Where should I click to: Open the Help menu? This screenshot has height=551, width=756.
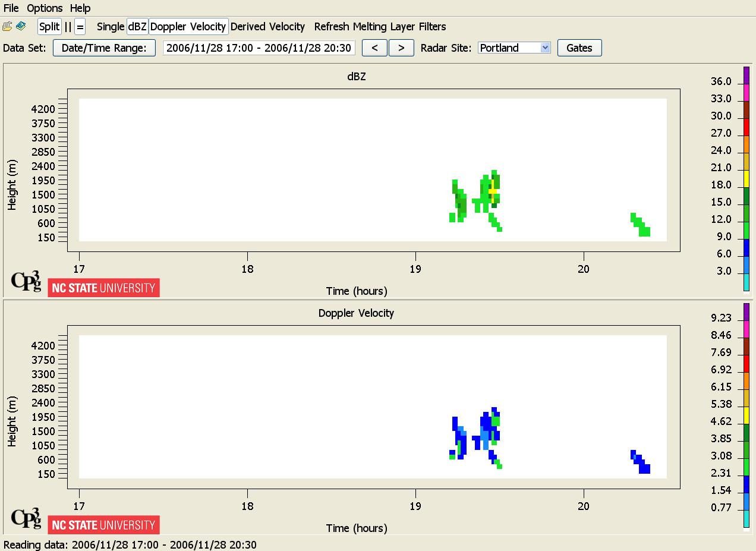coord(80,8)
